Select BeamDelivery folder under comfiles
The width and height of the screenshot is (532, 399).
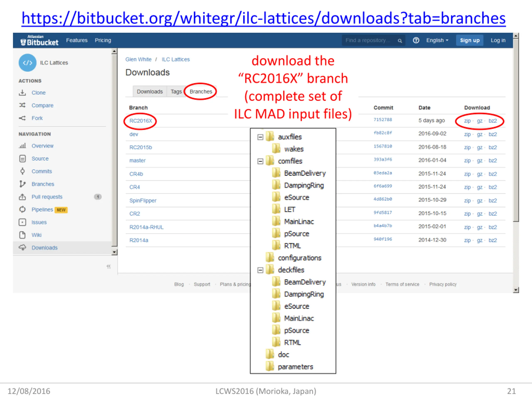305,173
